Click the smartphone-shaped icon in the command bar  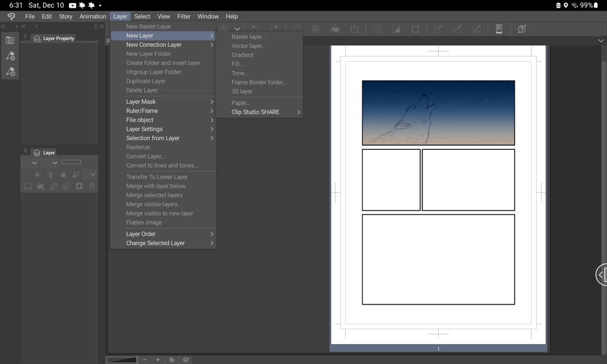pos(499,29)
